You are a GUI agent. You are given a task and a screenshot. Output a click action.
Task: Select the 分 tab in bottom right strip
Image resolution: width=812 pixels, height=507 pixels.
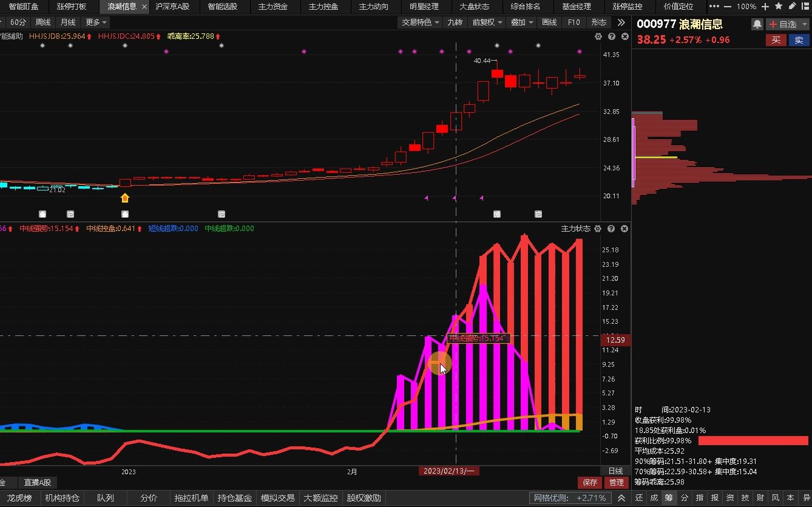[x=685, y=498]
